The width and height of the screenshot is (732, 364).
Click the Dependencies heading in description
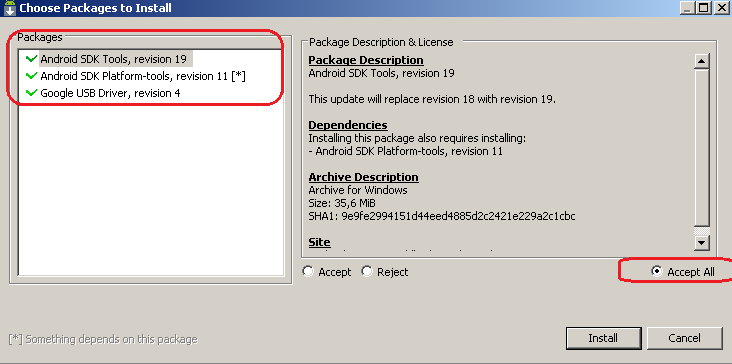click(348, 125)
